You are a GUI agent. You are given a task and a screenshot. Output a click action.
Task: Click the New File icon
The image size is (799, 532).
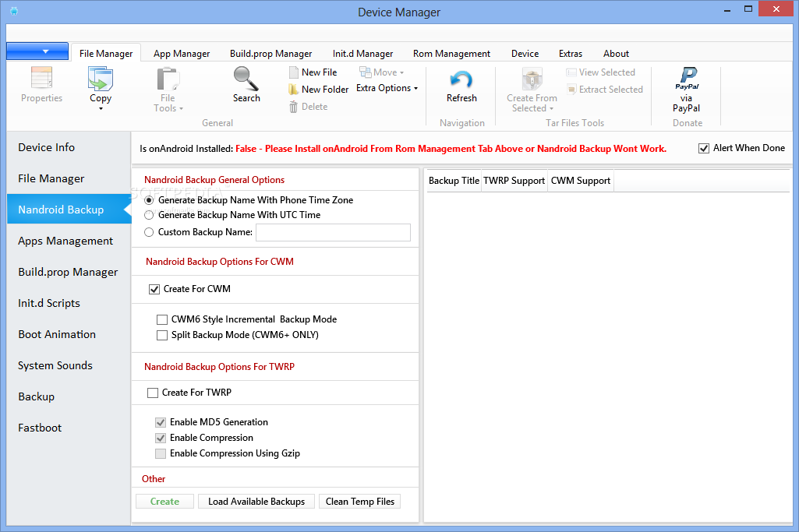tap(294, 72)
